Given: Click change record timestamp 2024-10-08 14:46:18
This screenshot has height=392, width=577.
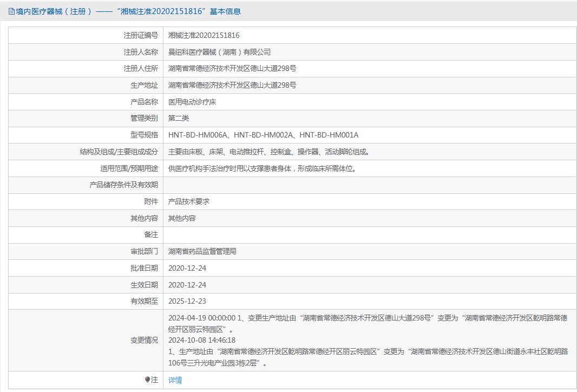Looking at the screenshot, I should [202, 340].
